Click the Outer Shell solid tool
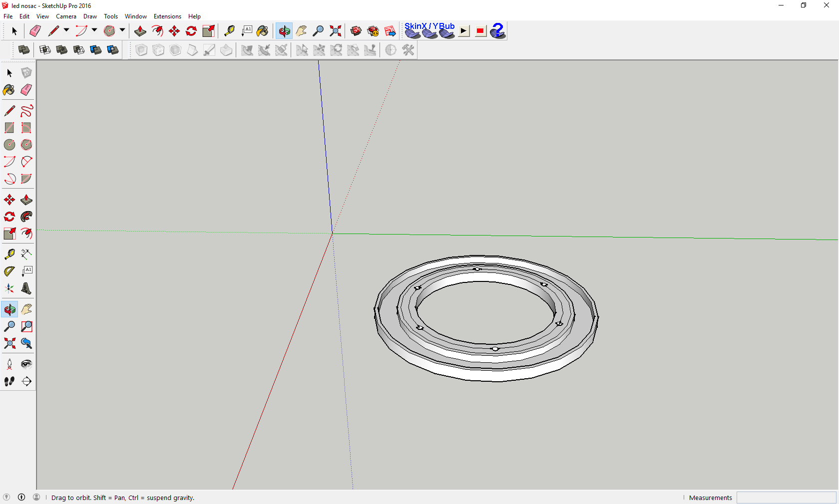This screenshot has width=839, height=504. pos(23,49)
